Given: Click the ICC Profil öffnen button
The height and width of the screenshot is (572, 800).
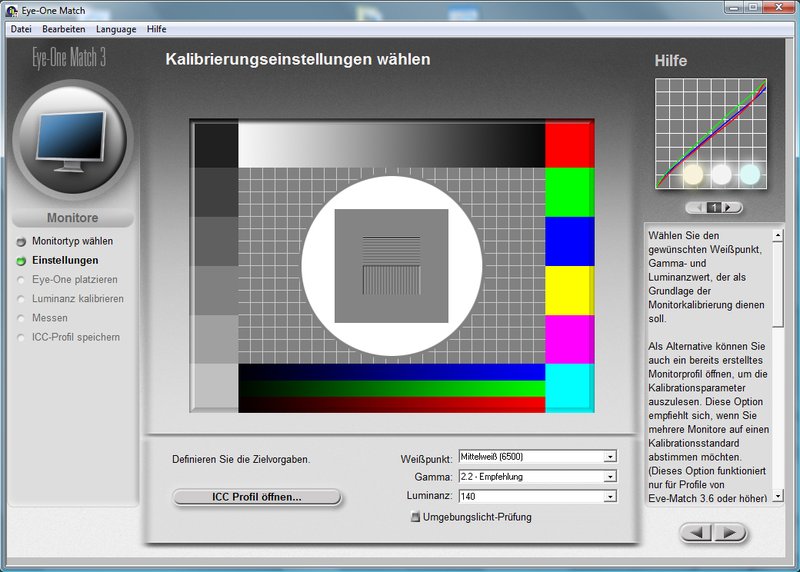Looking at the screenshot, I should click(x=257, y=497).
